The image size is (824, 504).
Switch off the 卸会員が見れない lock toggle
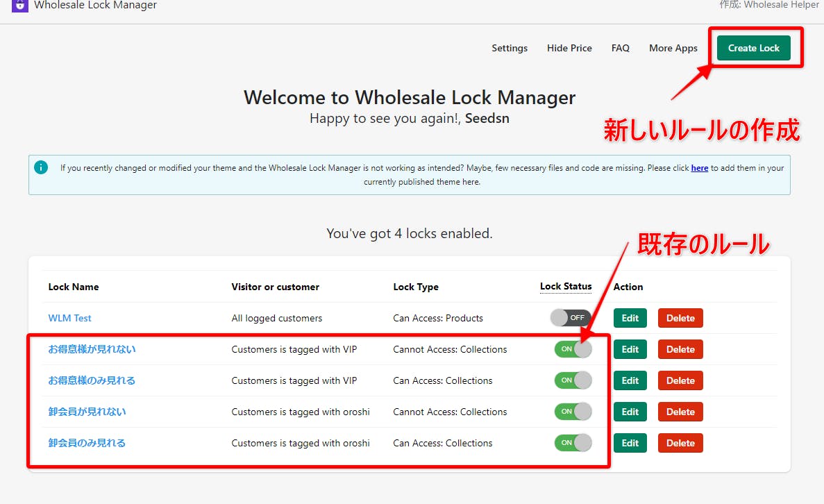click(573, 412)
